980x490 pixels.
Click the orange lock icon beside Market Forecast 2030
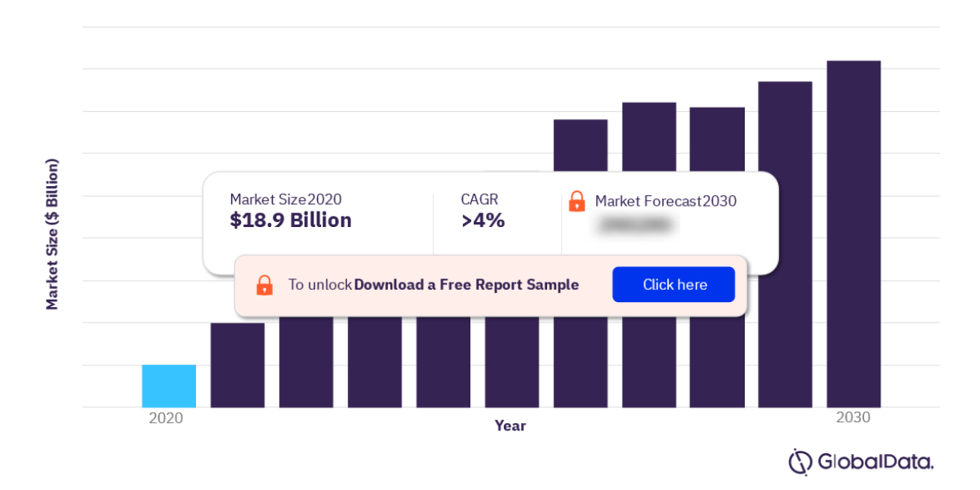pyautogui.click(x=577, y=201)
